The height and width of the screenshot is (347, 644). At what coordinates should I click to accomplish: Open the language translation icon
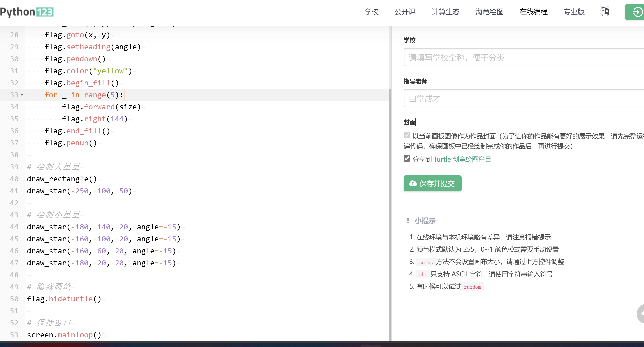pyautogui.click(x=605, y=12)
